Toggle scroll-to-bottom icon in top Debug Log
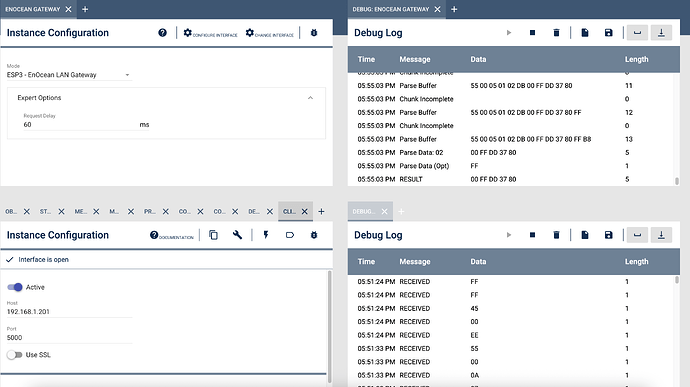This screenshot has width=690, height=387. [661, 33]
